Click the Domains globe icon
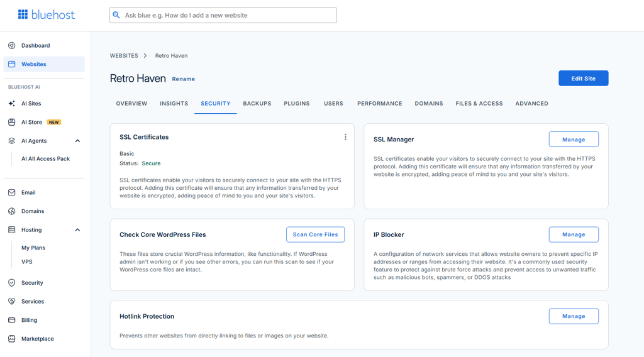 coord(11,211)
